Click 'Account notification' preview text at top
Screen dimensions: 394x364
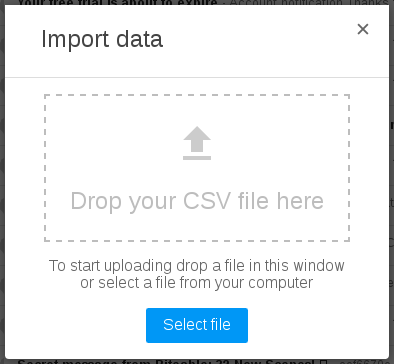[286, 2]
